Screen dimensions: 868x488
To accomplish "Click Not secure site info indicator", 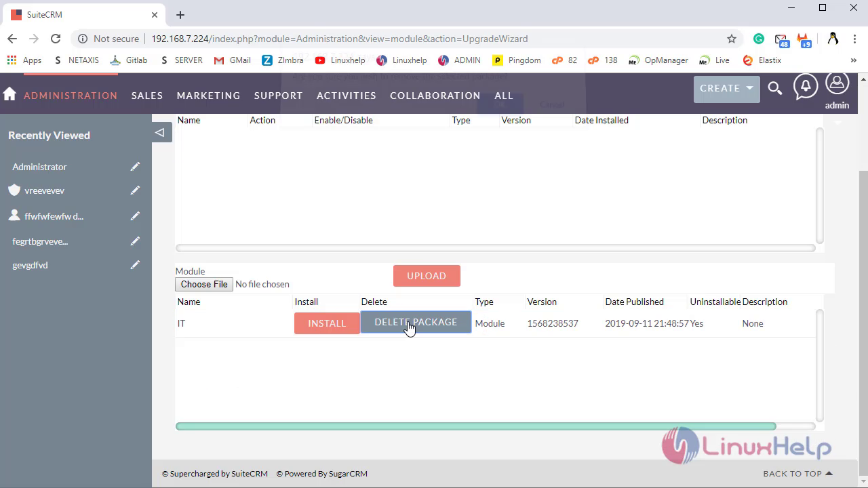I will pyautogui.click(x=108, y=39).
